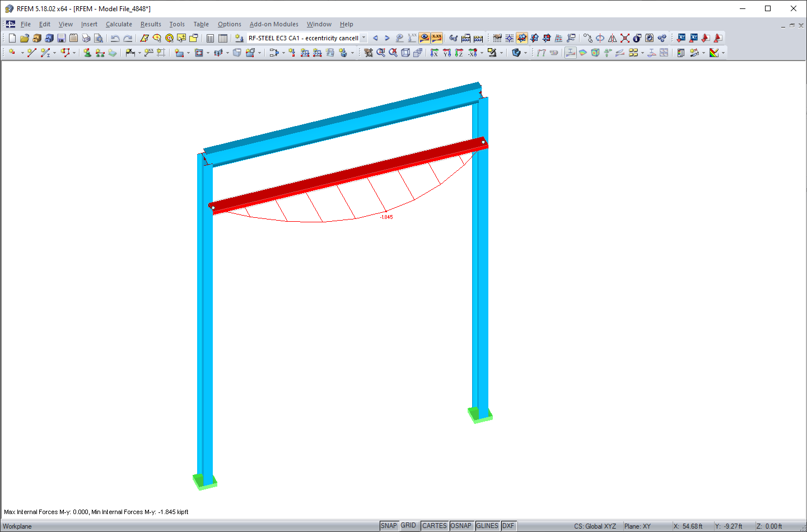Create a new model file
807x532 pixels.
coord(11,38)
